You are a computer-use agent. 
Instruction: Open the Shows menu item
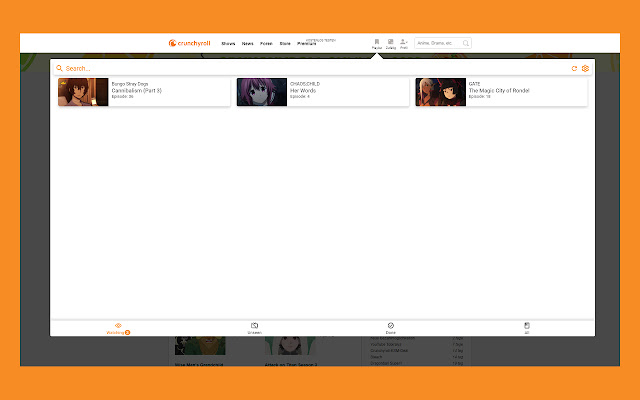[228, 43]
